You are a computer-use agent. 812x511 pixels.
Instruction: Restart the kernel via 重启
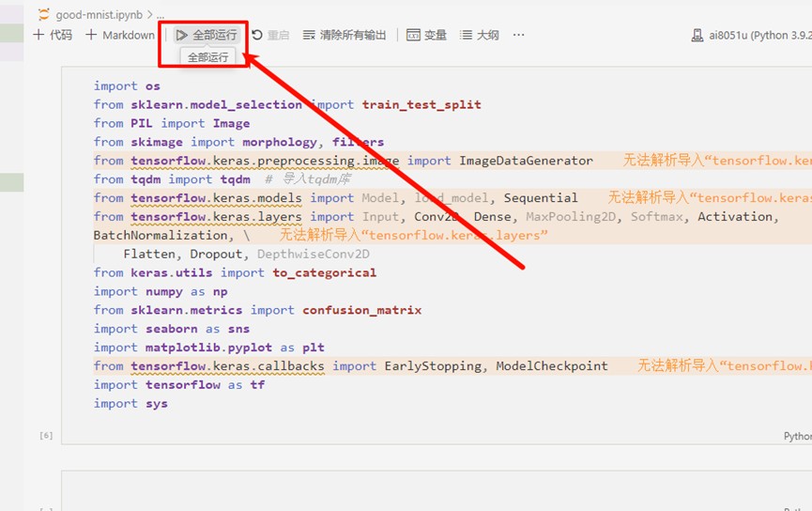pyautogui.click(x=270, y=35)
